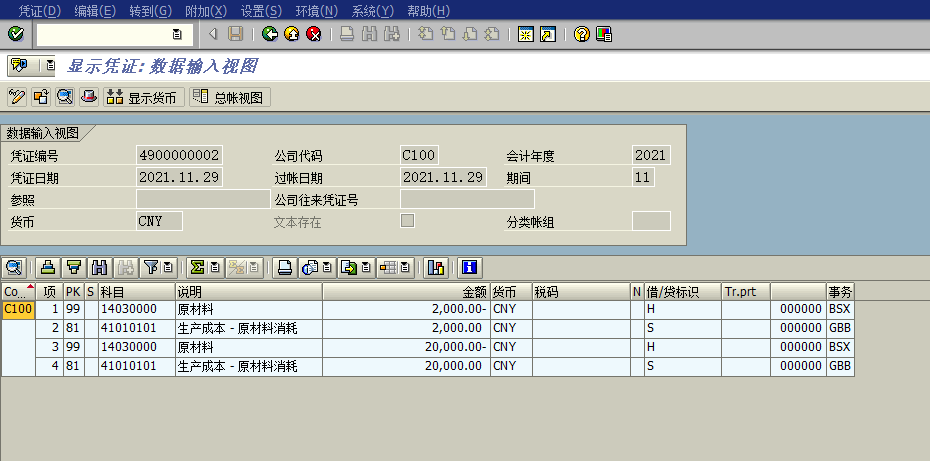
Task: Open the 凭证(D) menu
Action: [x=40, y=11]
